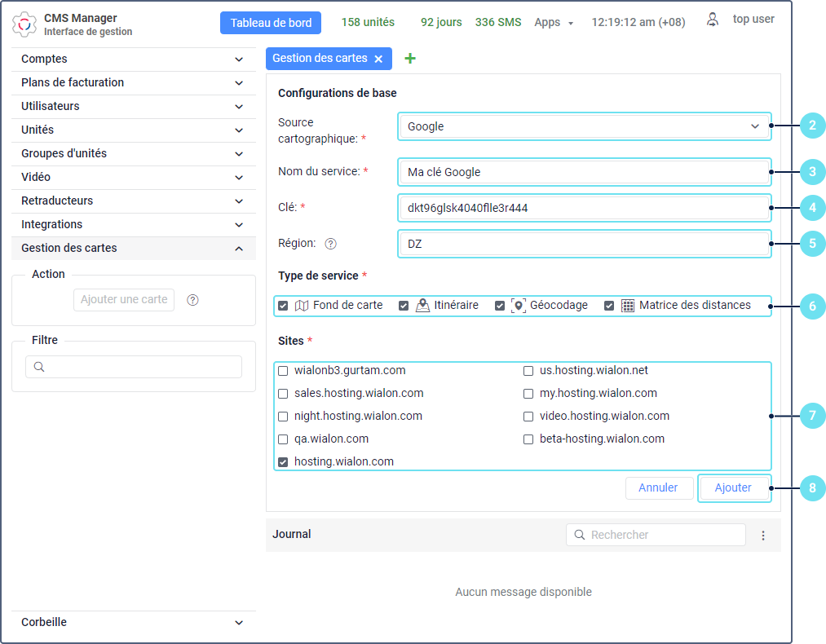Enable the sales.hosting.wialon.com site checkbox
826x644 pixels.
283,394
